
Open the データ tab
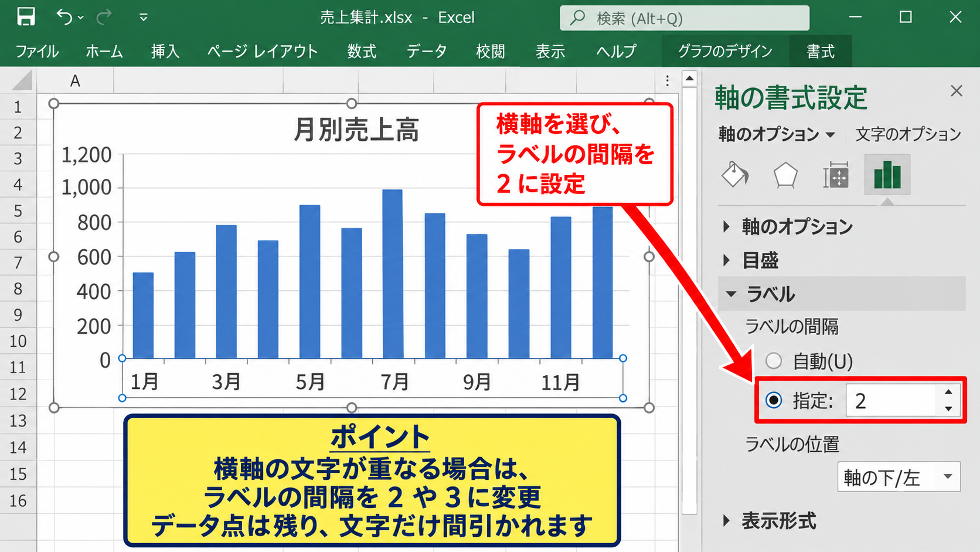(x=427, y=52)
